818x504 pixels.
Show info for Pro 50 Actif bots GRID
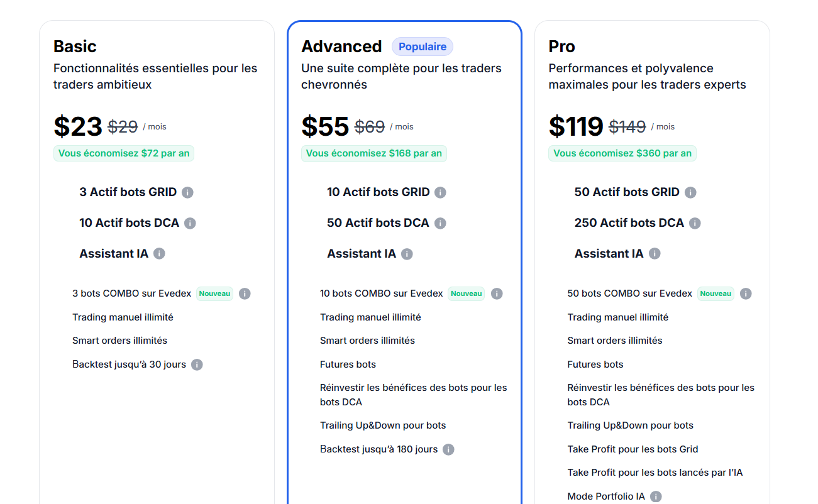[690, 192]
